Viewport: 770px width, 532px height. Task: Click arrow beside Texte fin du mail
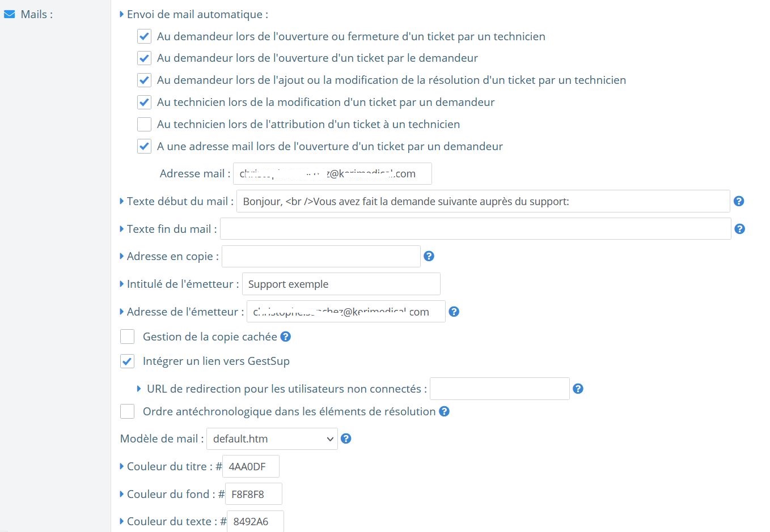click(x=122, y=229)
